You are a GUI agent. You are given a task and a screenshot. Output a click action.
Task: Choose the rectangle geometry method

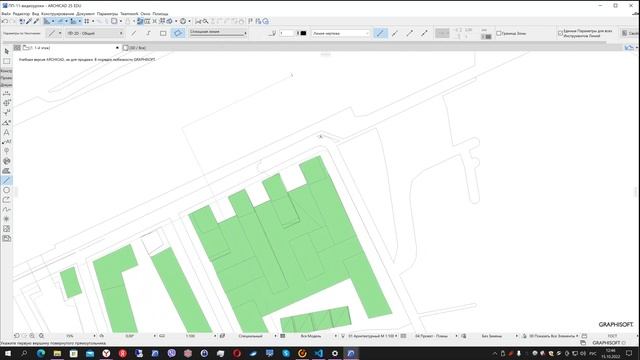(x=163, y=33)
